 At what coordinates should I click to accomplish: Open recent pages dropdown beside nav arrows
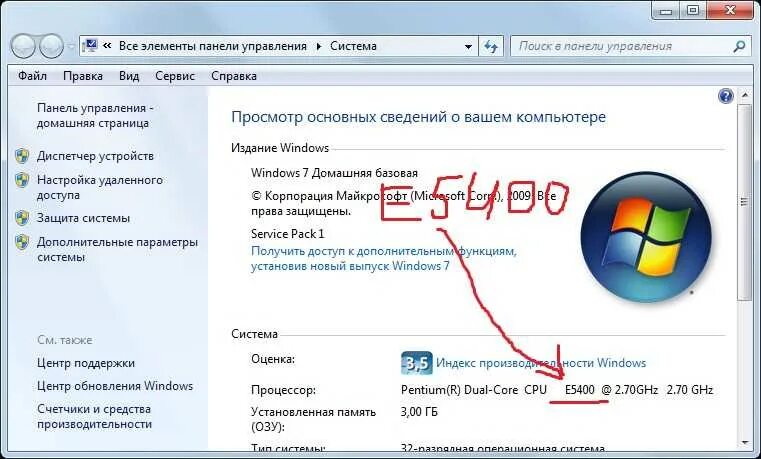point(71,47)
